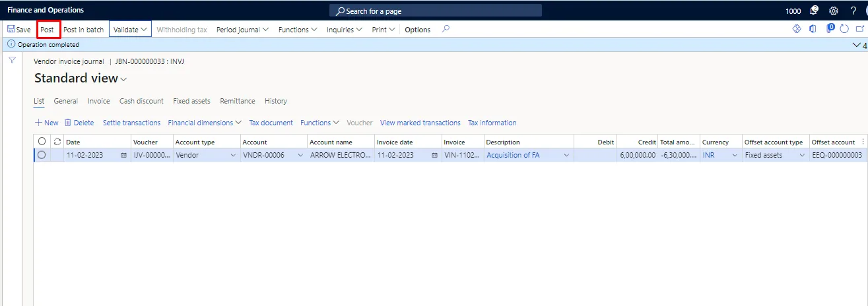Expand Financial dimensions menu
868x306 pixels.
coord(205,123)
